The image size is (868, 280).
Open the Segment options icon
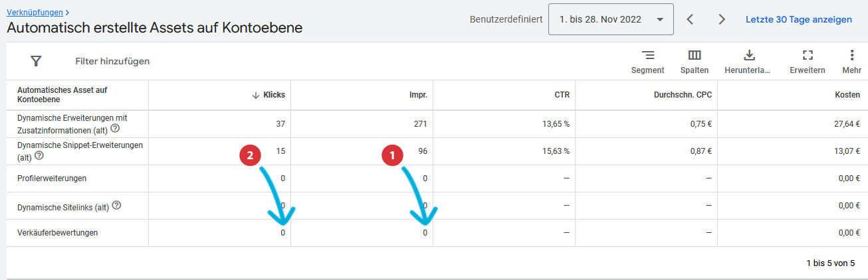tap(647, 55)
